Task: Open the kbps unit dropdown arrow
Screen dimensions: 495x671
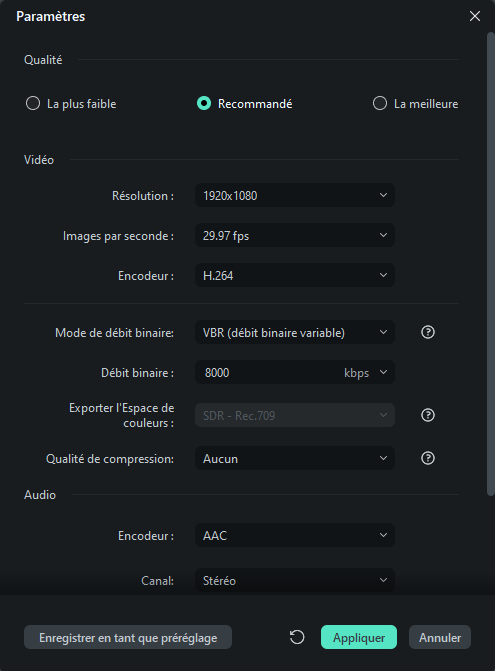Action: pos(383,372)
